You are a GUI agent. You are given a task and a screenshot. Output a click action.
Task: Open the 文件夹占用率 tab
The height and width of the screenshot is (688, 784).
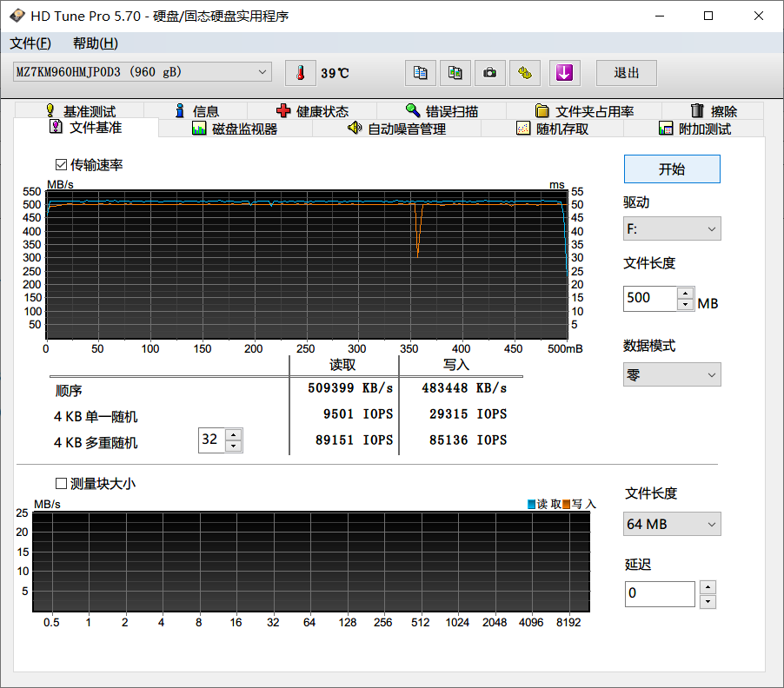584,111
